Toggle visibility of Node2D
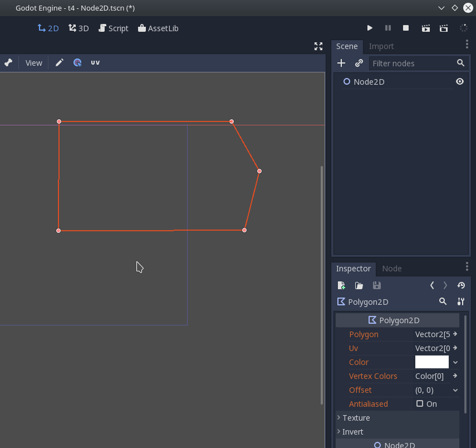Image resolution: width=476 pixels, height=448 pixels. tap(460, 81)
